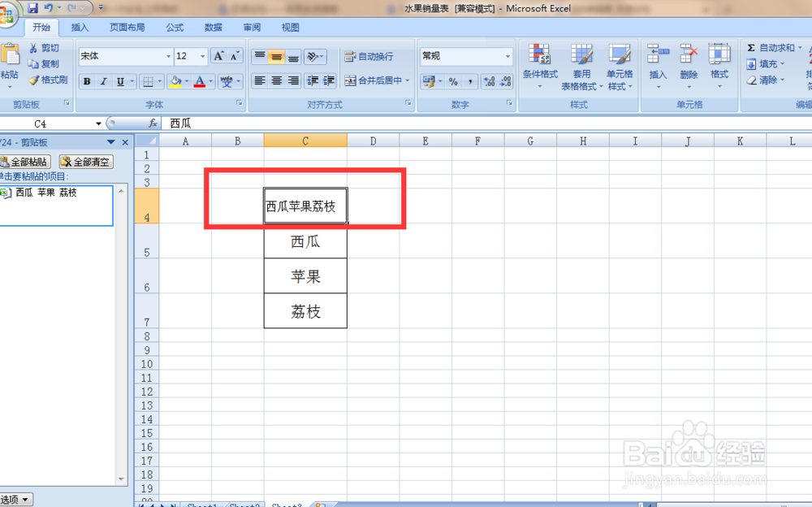Toggle top align
812x507 pixels.
(260, 56)
